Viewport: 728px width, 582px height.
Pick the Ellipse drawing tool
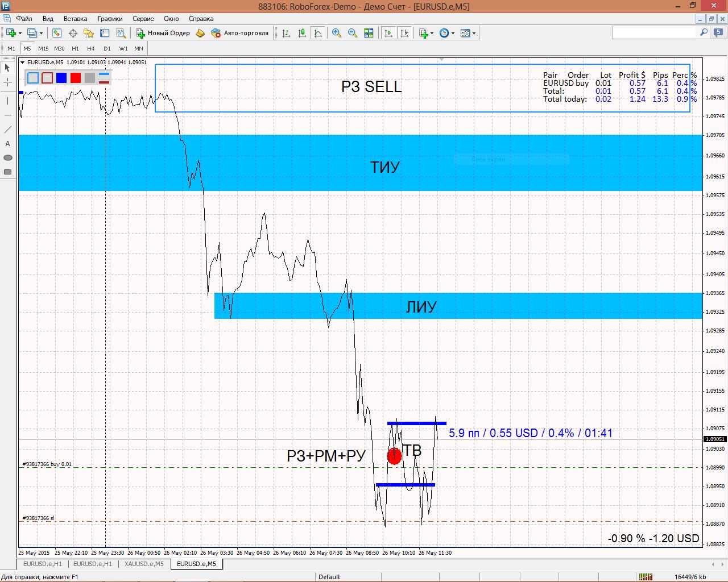point(7,158)
